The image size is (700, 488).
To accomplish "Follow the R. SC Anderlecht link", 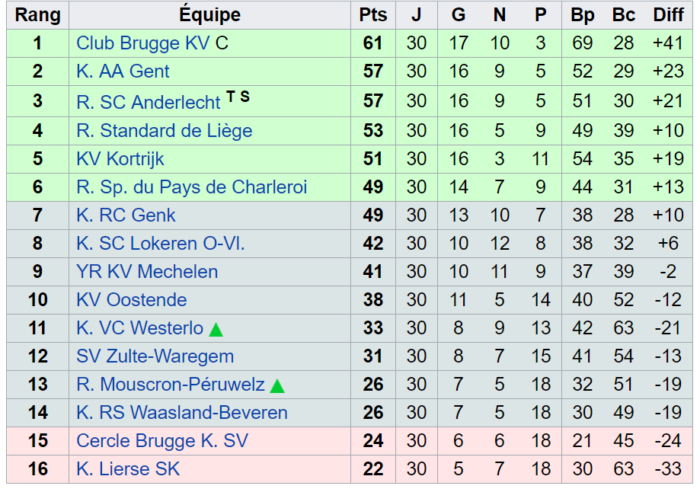I will point(148,102).
